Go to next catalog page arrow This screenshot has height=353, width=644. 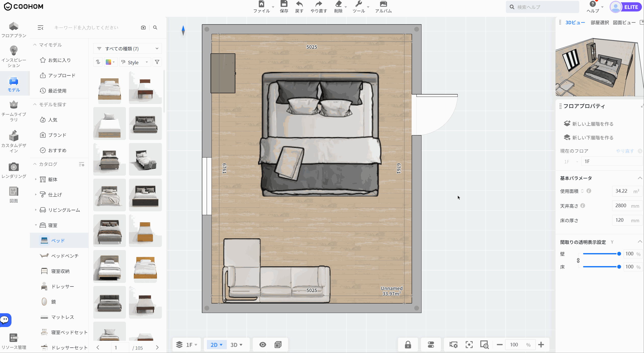(157, 348)
